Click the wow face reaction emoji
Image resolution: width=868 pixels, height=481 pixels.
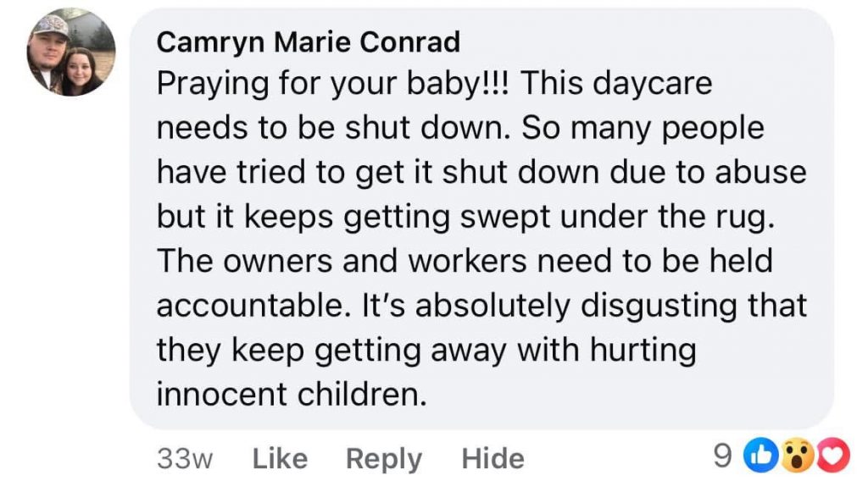click(795, 457)
